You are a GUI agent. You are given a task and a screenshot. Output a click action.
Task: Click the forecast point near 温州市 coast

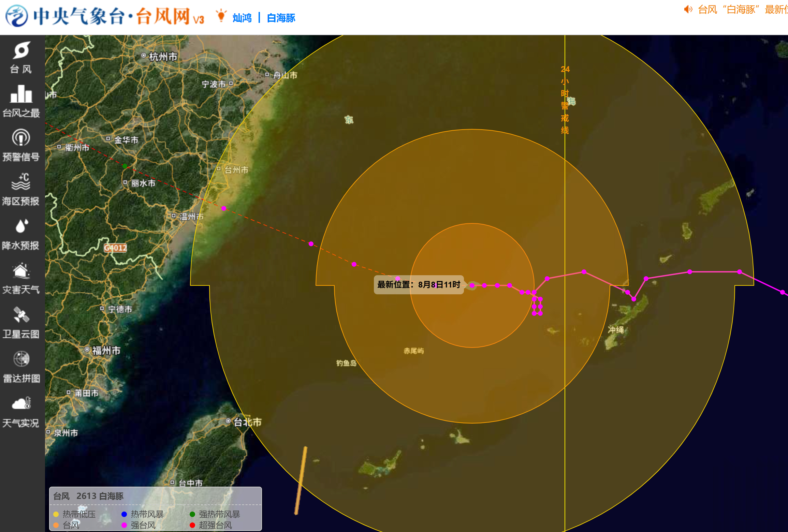click(x=224, y=208)
